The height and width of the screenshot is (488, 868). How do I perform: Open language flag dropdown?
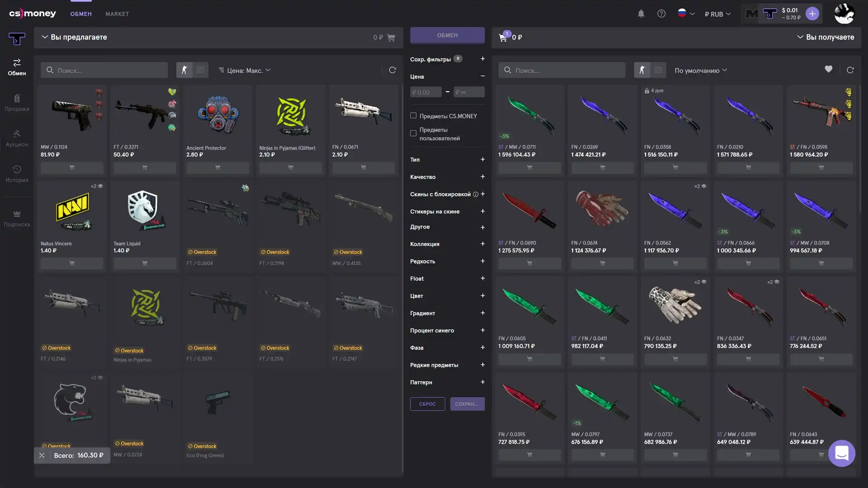pos(686,14)
